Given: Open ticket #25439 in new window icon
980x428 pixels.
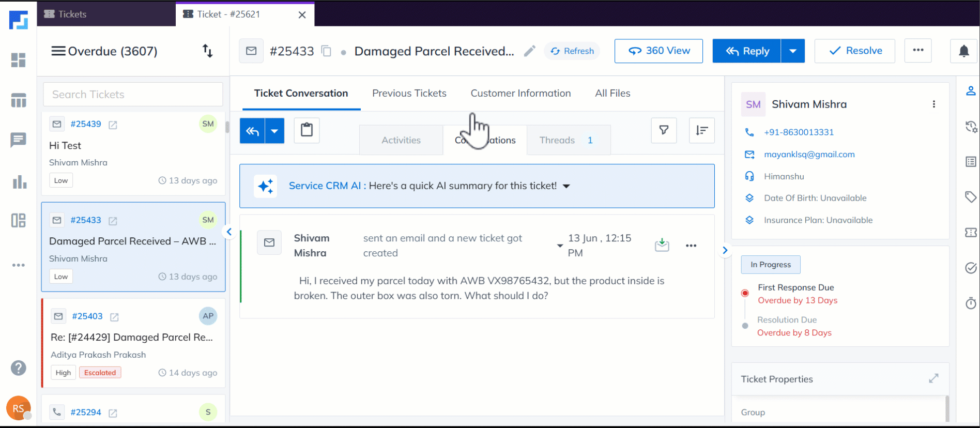Looking at the screenshot, I should 113,125.
